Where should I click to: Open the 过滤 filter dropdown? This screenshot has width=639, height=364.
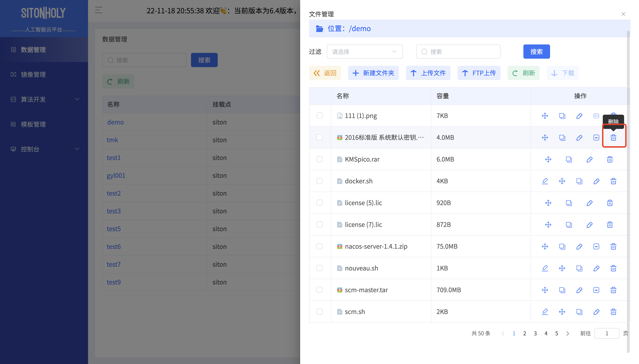pyautogui.click(x=364, y=52)
